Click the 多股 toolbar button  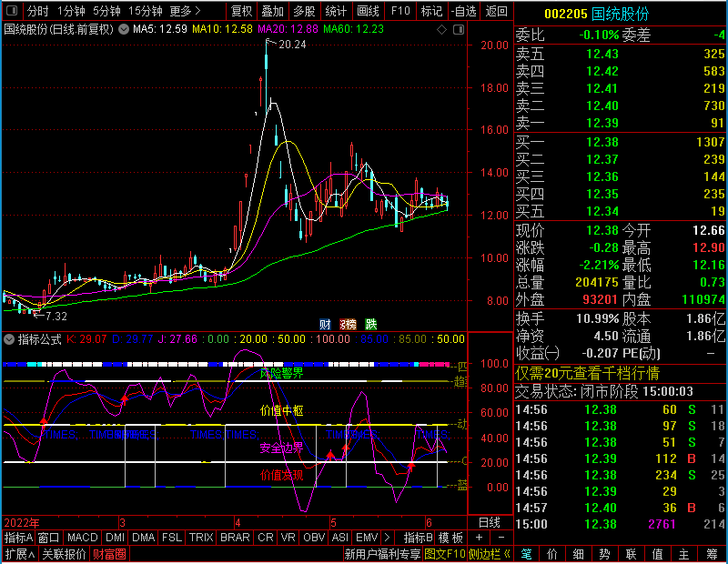point(304,11)
